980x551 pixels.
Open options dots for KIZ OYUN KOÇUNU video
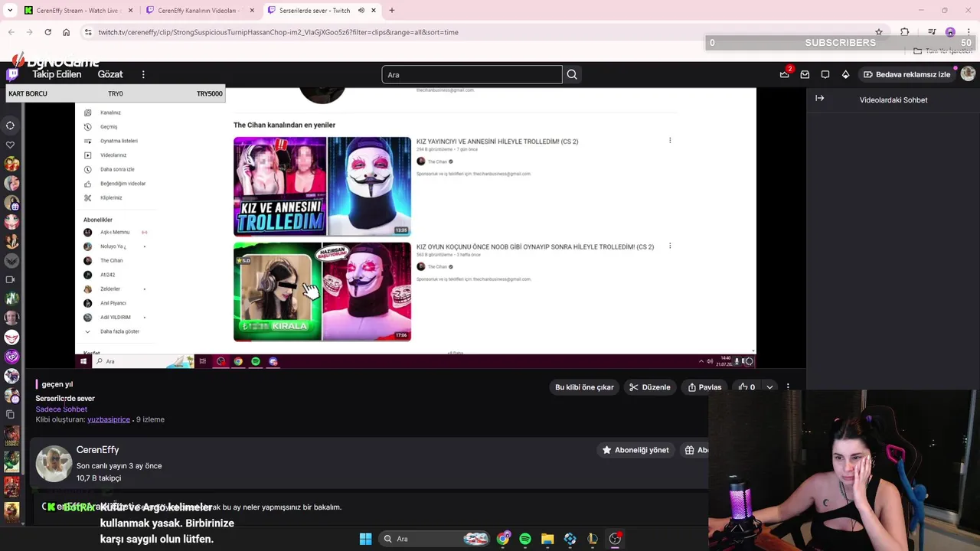[x=670, y=246]
